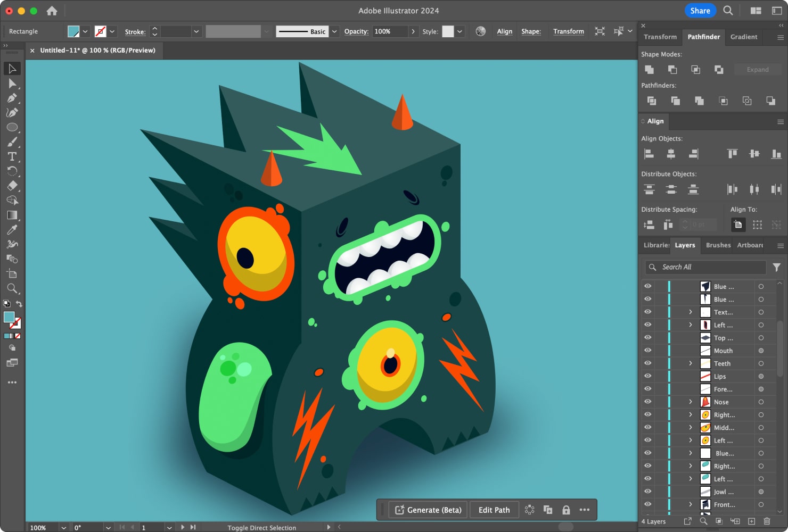Click Vertical Align Top icon
This screenshot has width=788, height=532.
coord(733,154)
